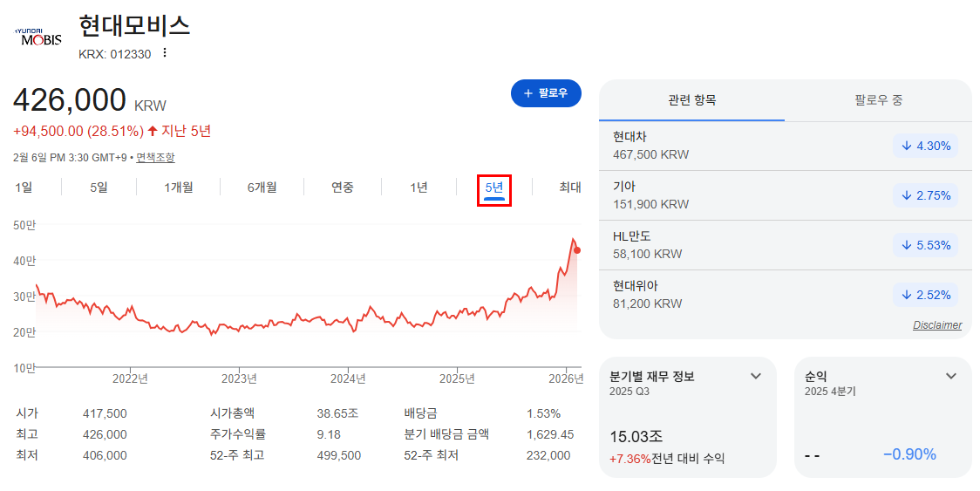Click the 426,000 KRW price
Viewport: 980px width, 491px height.
pos(90,100)
